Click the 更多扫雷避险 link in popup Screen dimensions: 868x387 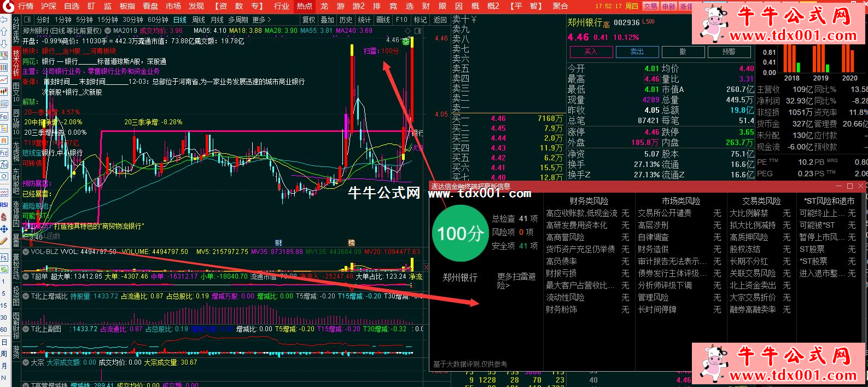[x=516, y=281]
